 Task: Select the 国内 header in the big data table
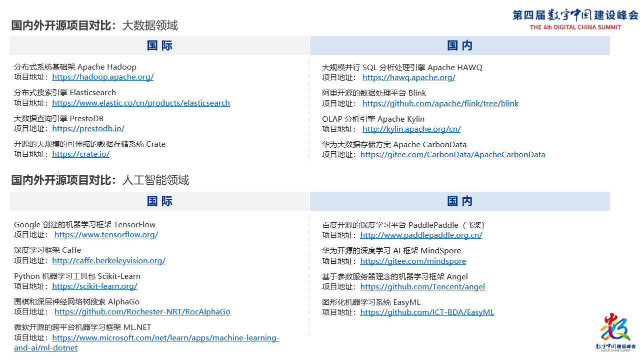coord(460,46)
